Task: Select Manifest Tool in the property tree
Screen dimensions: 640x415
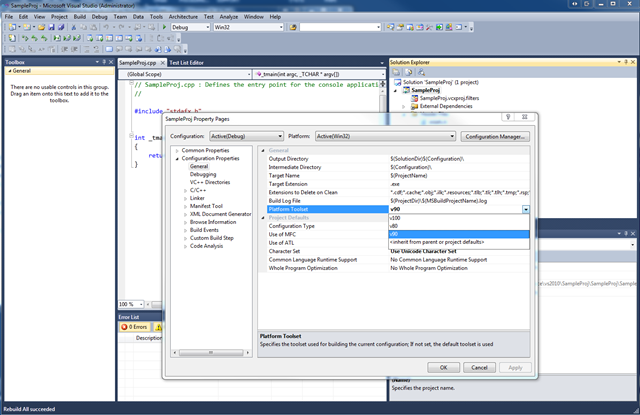Action: click(x=206, y=206)
